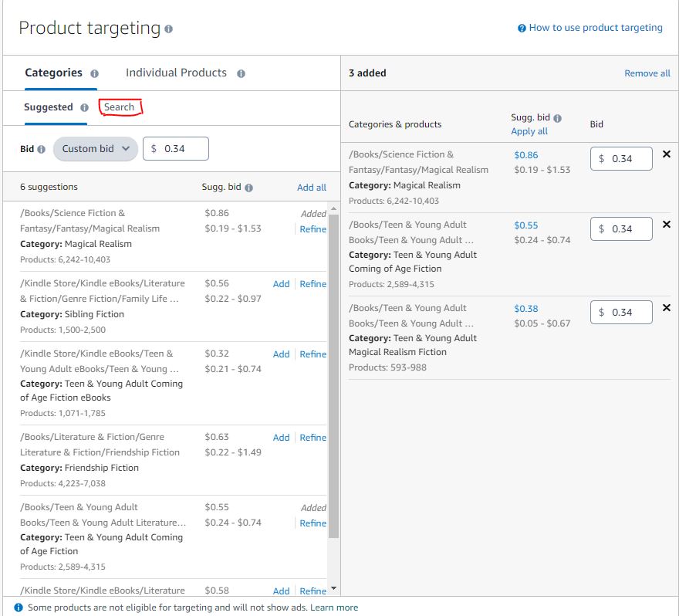
Task: Click info icon next to Individual Products
Action: pos(241,73)
